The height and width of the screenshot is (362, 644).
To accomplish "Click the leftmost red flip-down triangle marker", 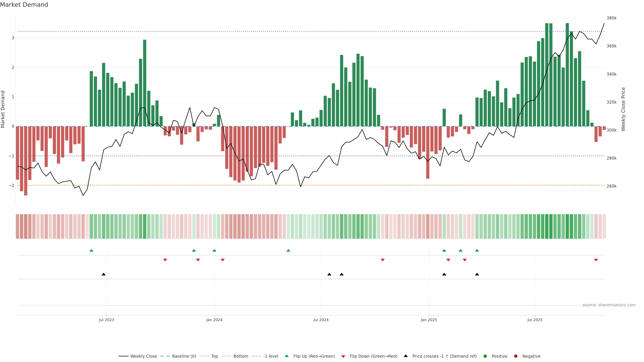I will (x=165, y=260).
